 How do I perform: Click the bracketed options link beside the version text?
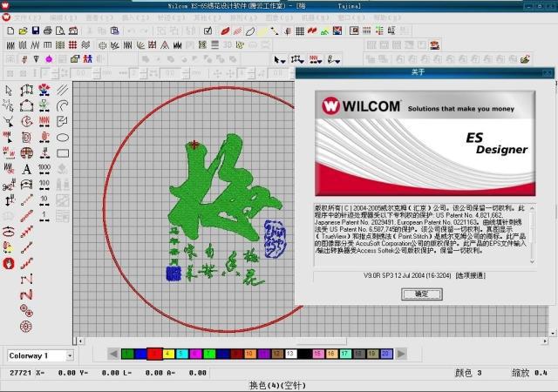471,275
